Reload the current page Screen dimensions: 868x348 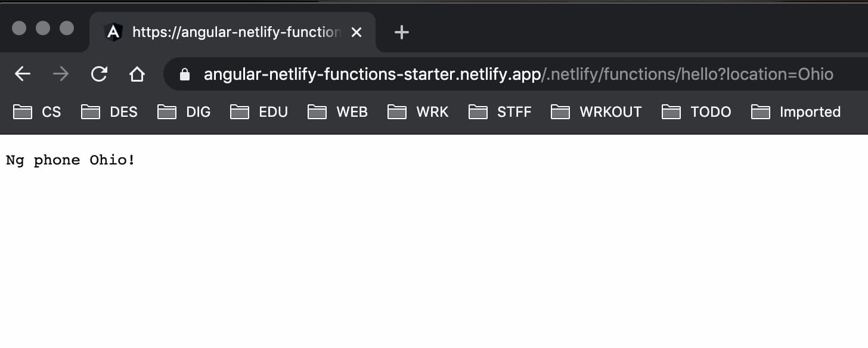pyautogui.click(x=99, y=74)
